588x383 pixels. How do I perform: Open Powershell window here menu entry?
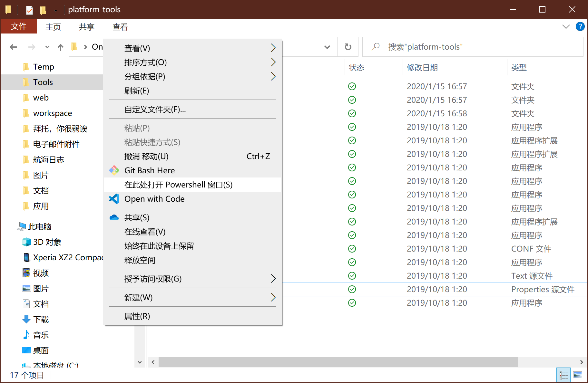point(192,185)
